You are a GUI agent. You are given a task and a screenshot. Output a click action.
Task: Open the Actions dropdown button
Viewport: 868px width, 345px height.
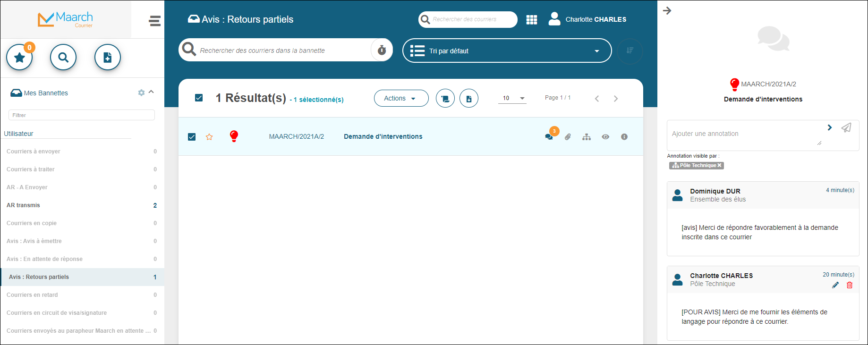click(x=401, y=98)
